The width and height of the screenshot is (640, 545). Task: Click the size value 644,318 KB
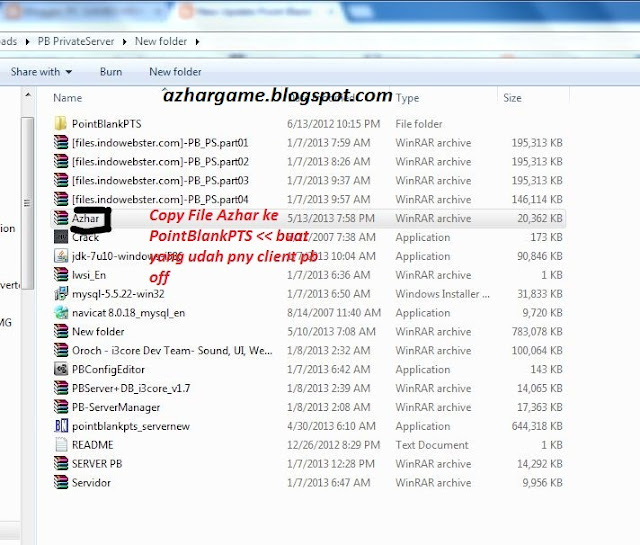click(x=537, y=426)
